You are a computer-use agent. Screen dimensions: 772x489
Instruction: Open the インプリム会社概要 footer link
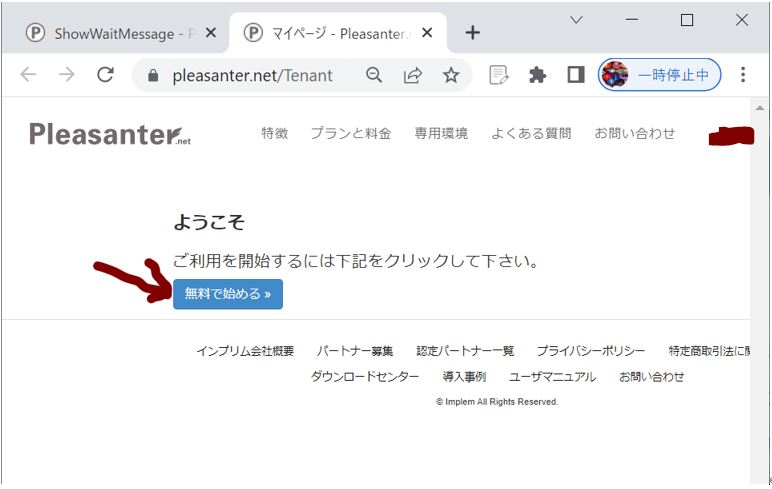tap(245, 351)
